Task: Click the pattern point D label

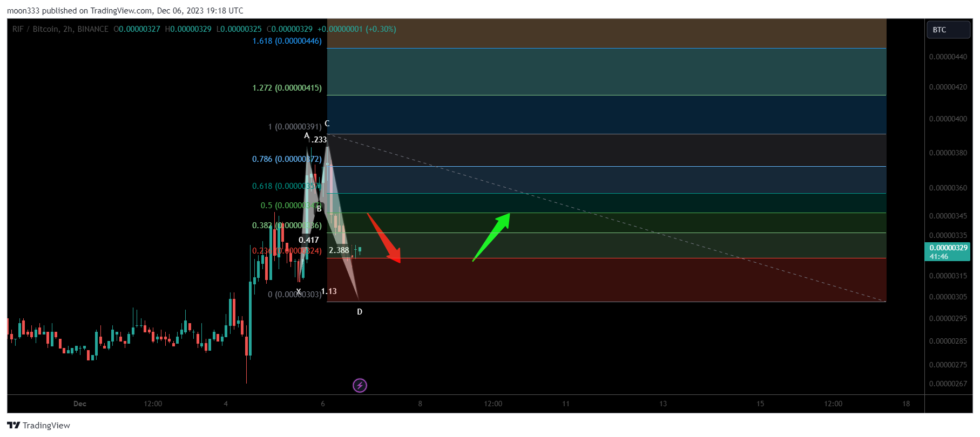Action: pyautogui.click(x=360, y=312)
